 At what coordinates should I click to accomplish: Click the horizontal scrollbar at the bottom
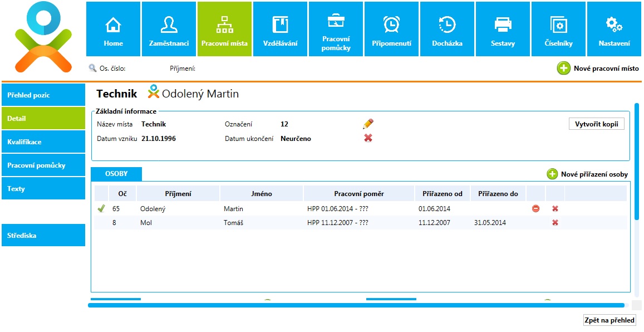(x=356, y=305)
